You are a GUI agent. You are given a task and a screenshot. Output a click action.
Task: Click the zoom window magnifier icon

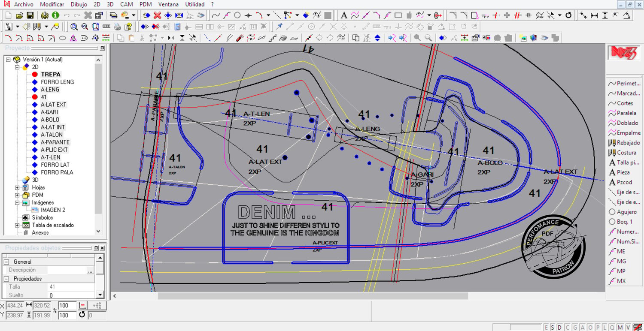point(74,27)
